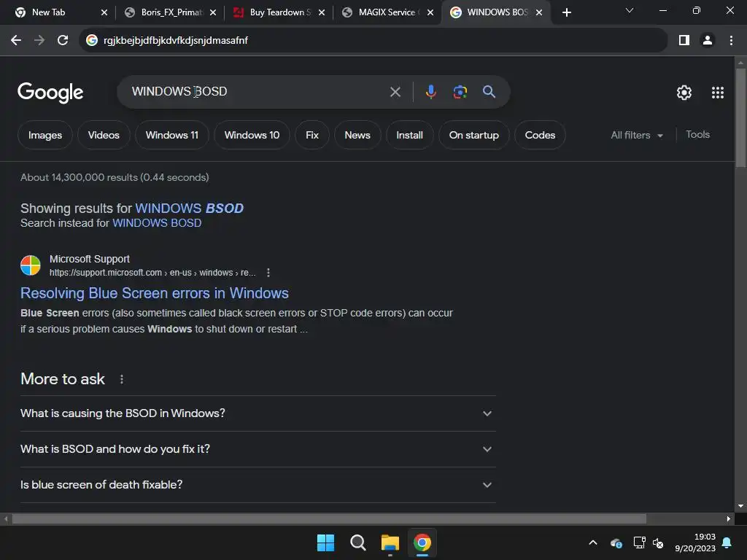The width and height of the screenshot is (747, 560).
Task: Expand Is blue screen of death fixable
Action: click(x=258, y=485)
